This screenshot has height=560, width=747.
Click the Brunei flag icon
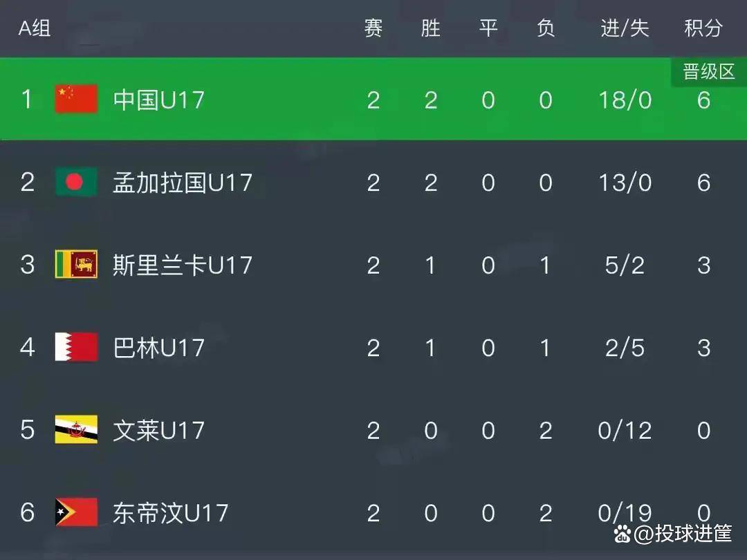coord(76,430)
